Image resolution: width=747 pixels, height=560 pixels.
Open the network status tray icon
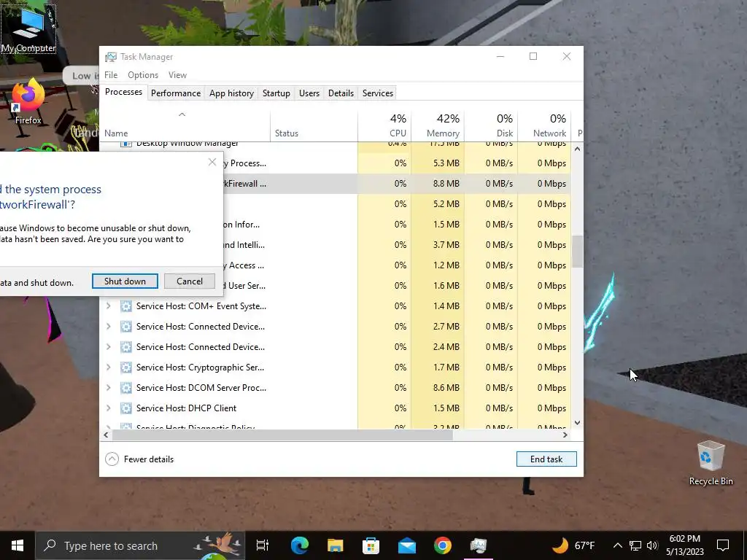635,545
